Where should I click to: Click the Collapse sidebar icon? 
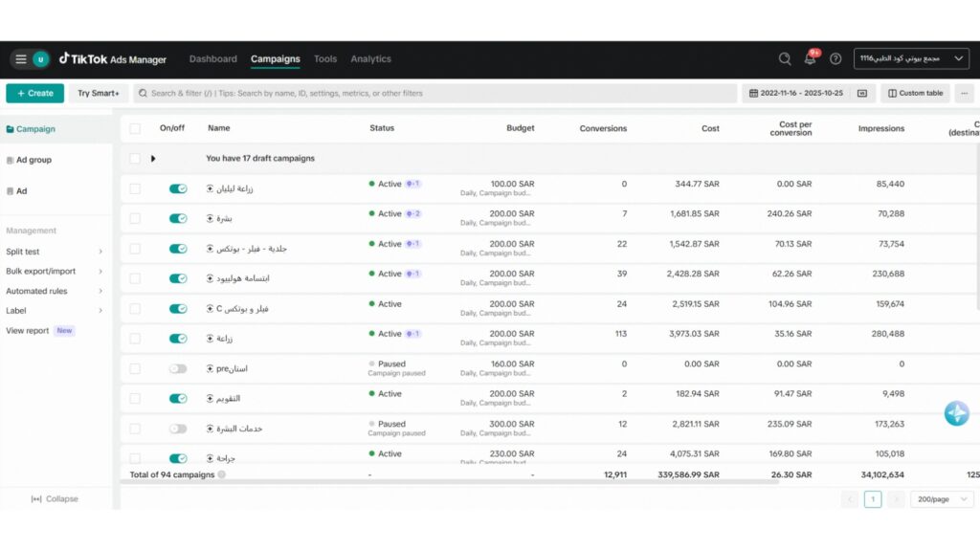point(36,499)
